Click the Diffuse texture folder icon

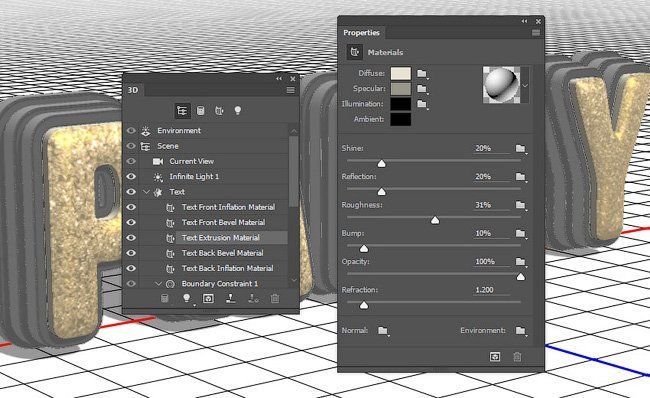[x=422, y=74]
